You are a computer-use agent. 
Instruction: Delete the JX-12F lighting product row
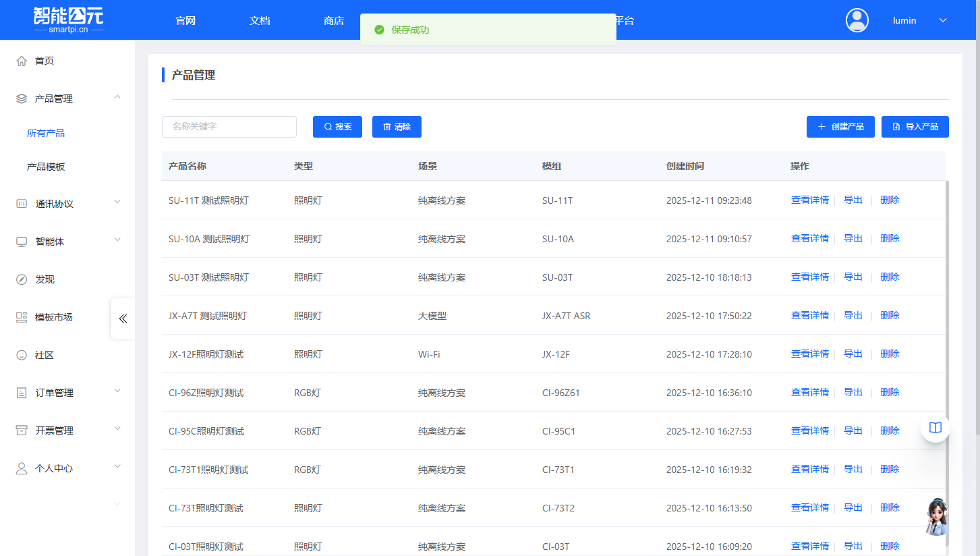tap(890, 354)
